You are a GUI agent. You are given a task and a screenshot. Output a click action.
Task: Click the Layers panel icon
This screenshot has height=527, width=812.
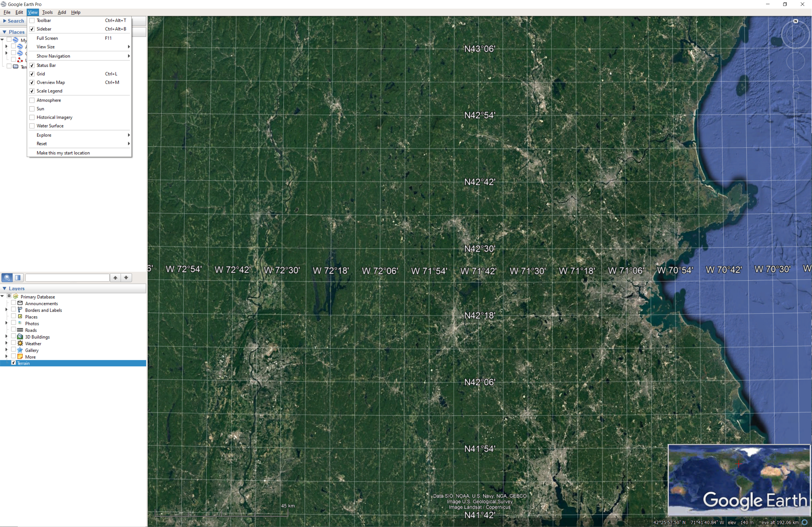click(18, 277)
